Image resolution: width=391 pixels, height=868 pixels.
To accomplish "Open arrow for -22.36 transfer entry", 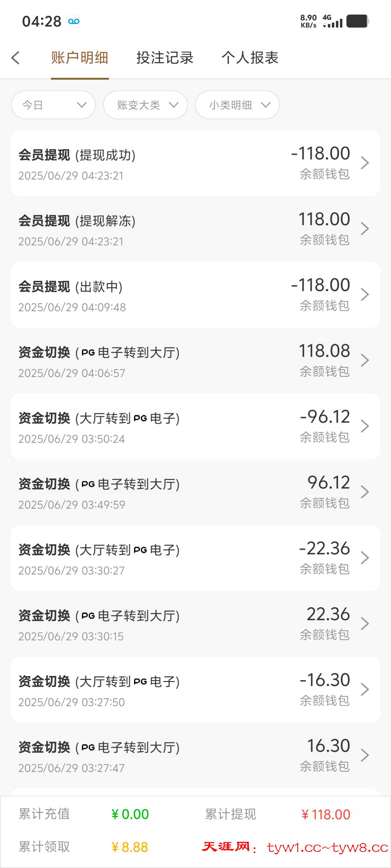I will point(365,558).
